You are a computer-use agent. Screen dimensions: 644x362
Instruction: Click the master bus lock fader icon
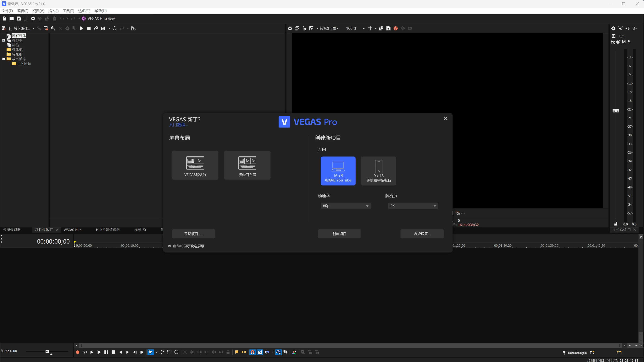(616, 224)
